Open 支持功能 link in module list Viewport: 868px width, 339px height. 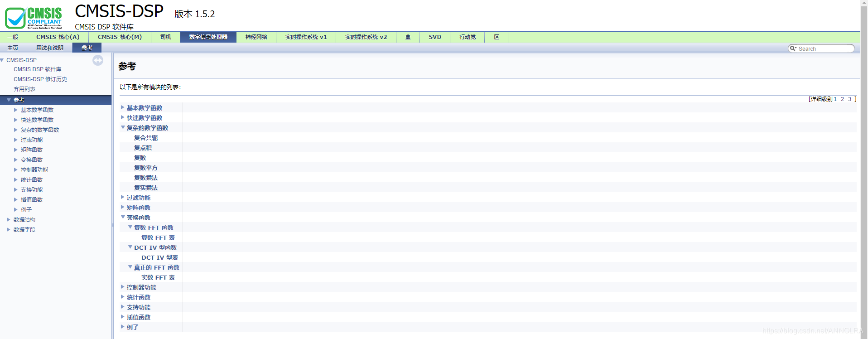click(139, 307)
